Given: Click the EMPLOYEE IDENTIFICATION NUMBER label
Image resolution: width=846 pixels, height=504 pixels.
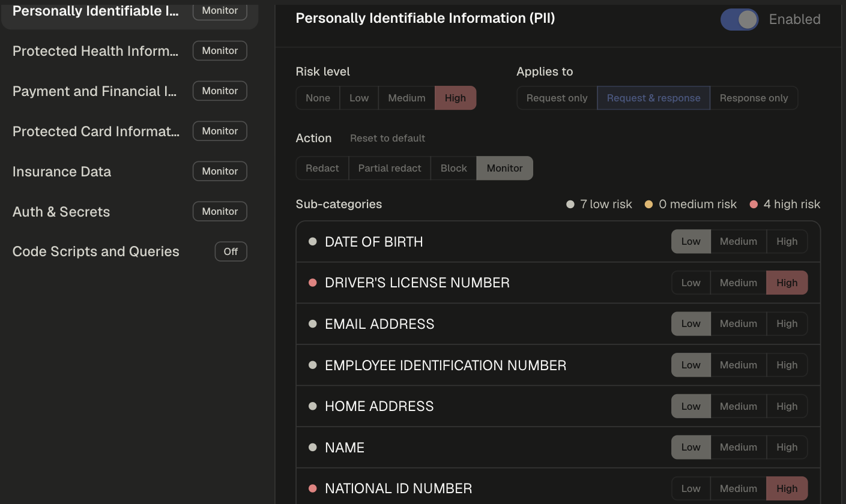Looking at the screenshot, I should [446, 365].
